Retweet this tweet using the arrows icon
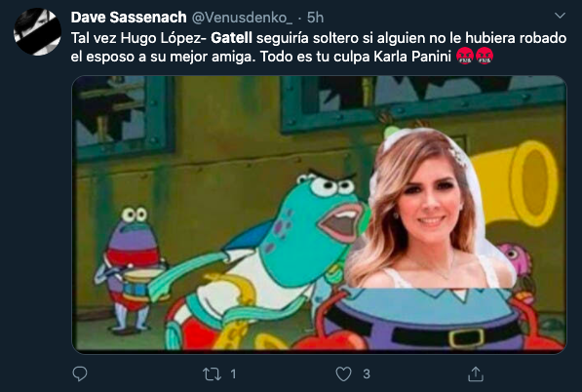Viewport: 582px width, 392px height. (x=212, y=373)
